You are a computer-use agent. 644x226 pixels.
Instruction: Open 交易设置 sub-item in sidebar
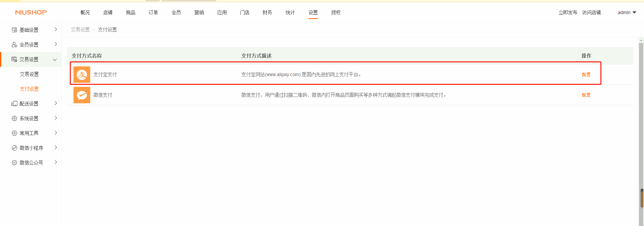point(29,74)
